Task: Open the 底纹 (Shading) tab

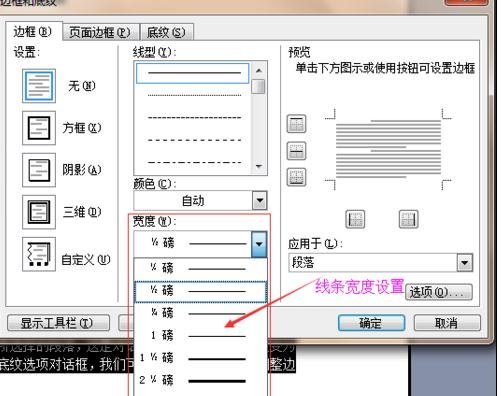Action: pos(167,32)
